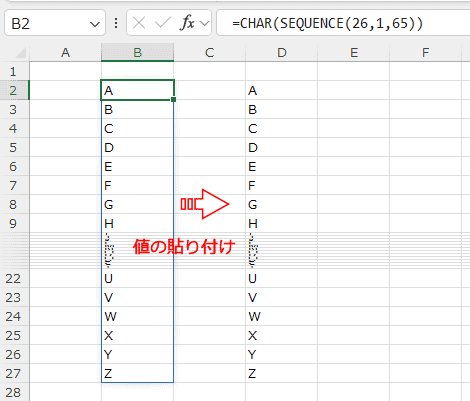Image resolution: width=470 pixels, height=401 pixels.
Task: Click cell B27 containing Z
Action: coord(137,373)
